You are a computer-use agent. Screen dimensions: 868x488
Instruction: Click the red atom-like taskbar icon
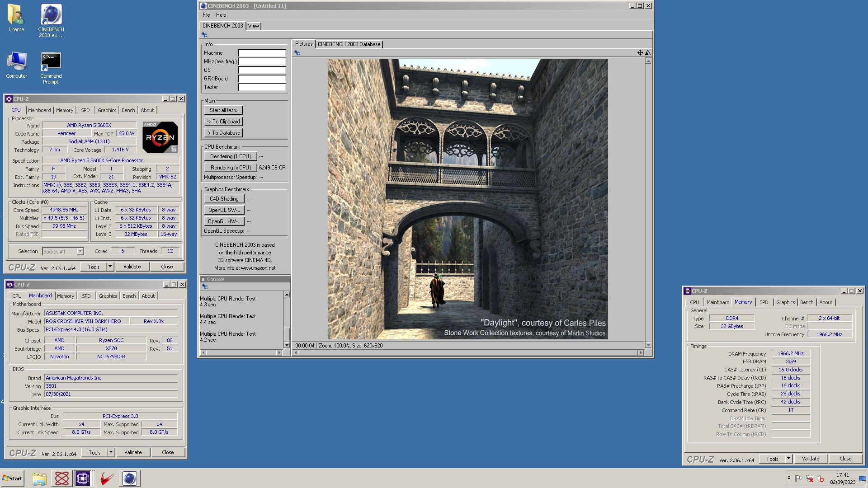61,479
